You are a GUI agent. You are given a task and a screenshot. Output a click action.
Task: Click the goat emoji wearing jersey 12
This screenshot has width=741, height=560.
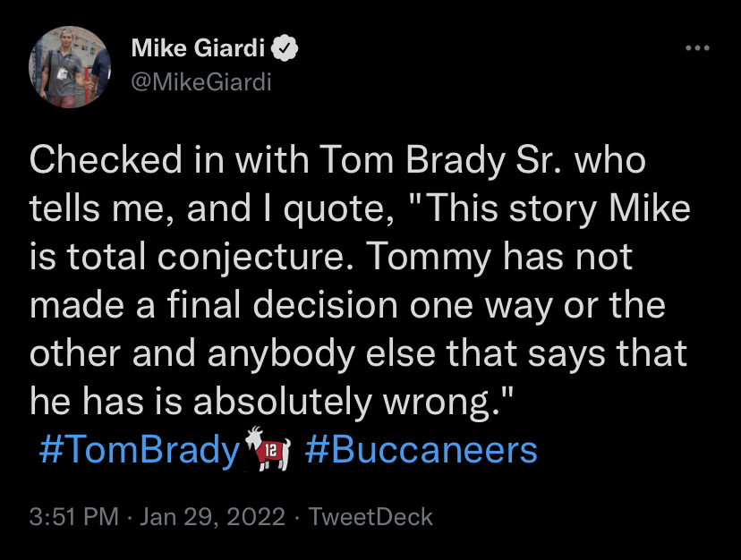click(268, 449)
